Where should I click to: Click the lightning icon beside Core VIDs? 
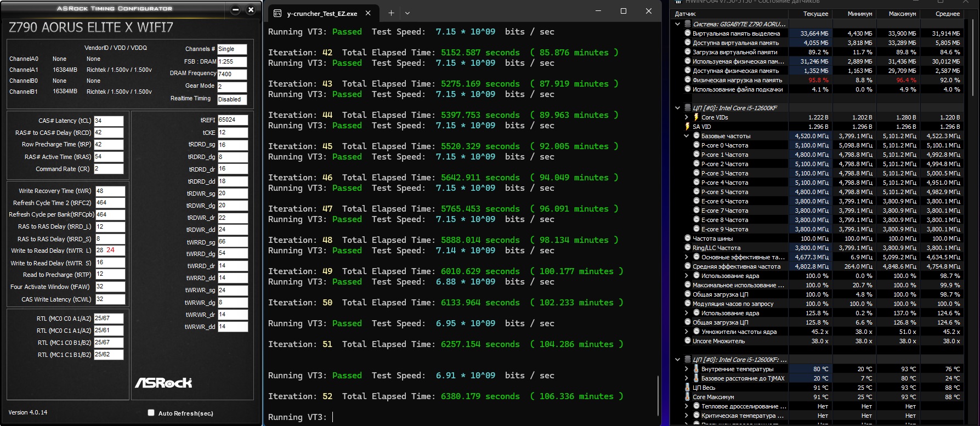pyautogui.click(x=696, y=117)
